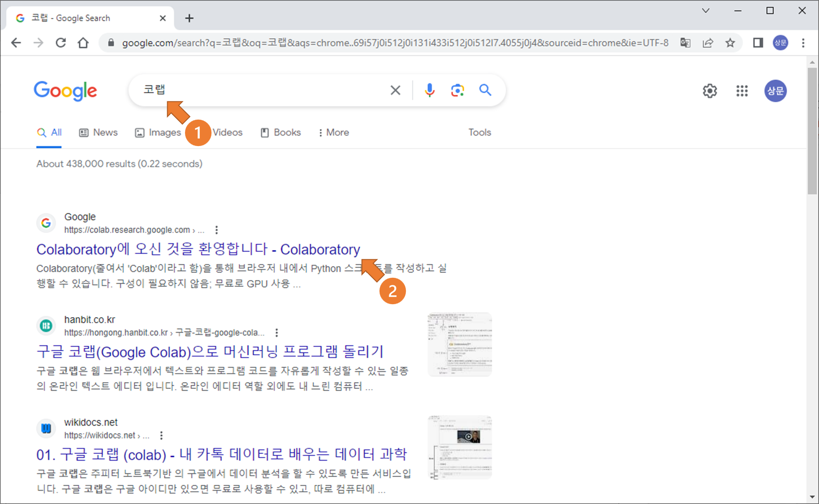Open the 'Colaboratory에 오신 것을 환영합니다' result
Viewport: 819px width, 504px height.
click(x=198, y=249)
